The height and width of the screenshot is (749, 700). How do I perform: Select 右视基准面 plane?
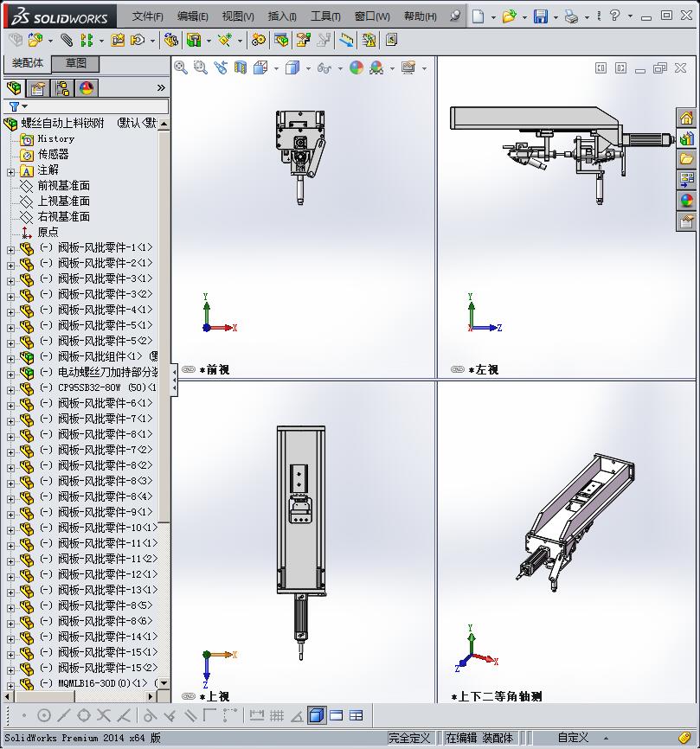tap(63, 216)
